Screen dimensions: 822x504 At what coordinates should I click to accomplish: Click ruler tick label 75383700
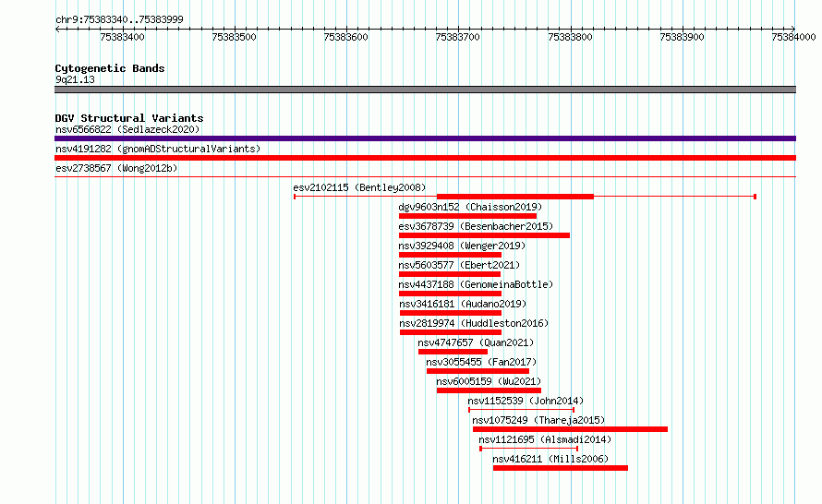tap(458, 37)
